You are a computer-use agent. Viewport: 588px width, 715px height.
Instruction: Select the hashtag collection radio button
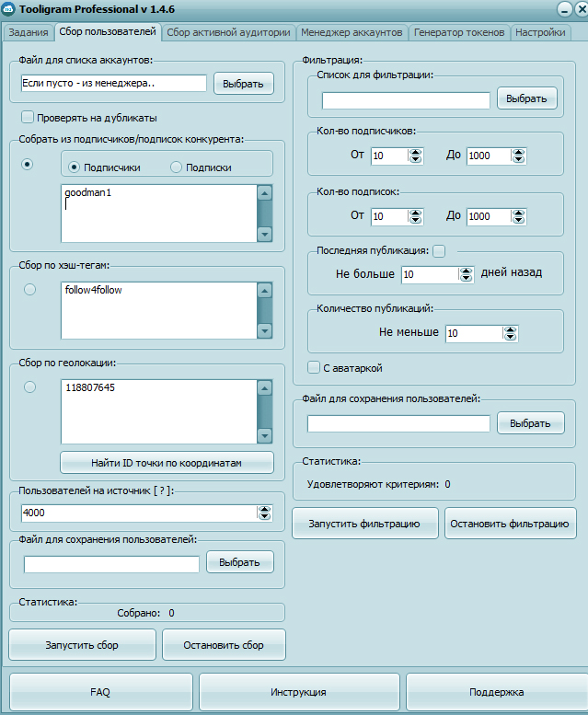[x=30, y=290]
